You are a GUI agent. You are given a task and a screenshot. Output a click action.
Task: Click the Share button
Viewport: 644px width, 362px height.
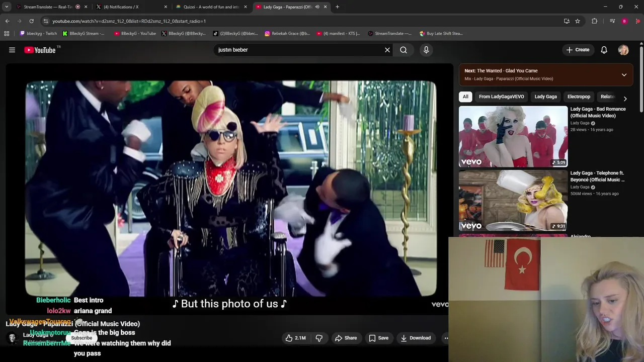346,338
